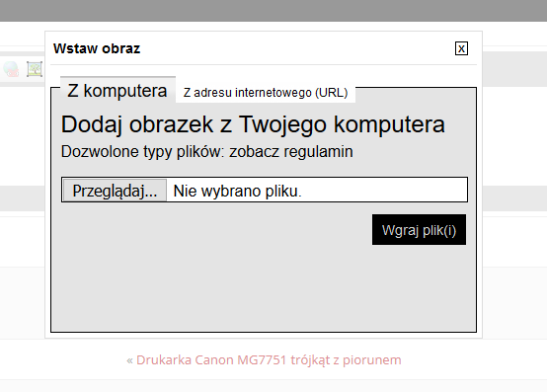547x392 pixels.
Task: Open the Z adresu internetowego (URL) tab
Action: pos(266,93)
